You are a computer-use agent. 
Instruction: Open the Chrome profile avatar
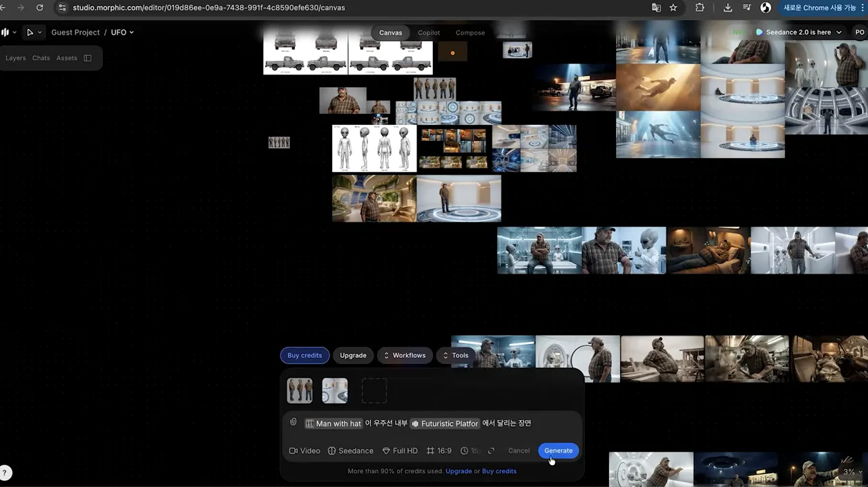coord(766,8)
